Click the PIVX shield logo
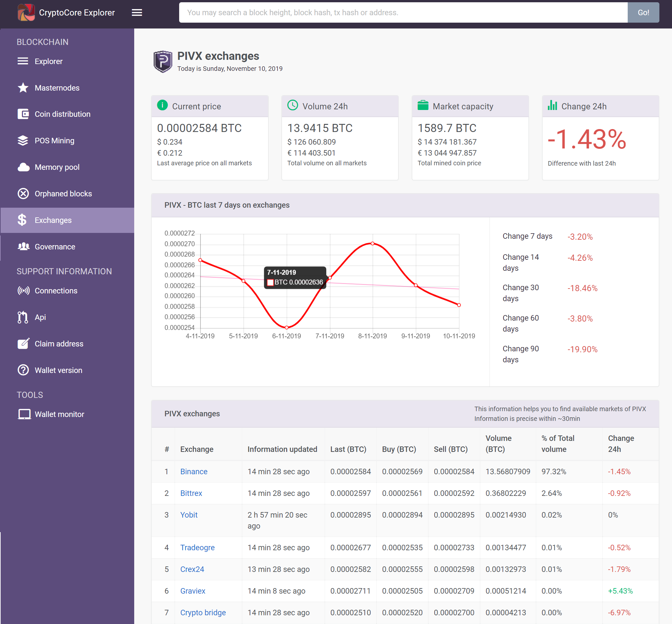This screenshot has height=624, width=672. pos(163,61)
